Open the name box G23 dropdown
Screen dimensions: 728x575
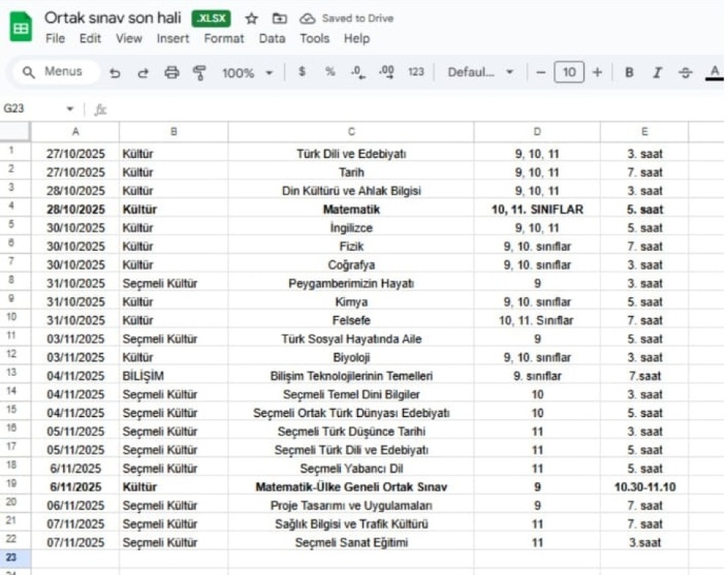70,109
